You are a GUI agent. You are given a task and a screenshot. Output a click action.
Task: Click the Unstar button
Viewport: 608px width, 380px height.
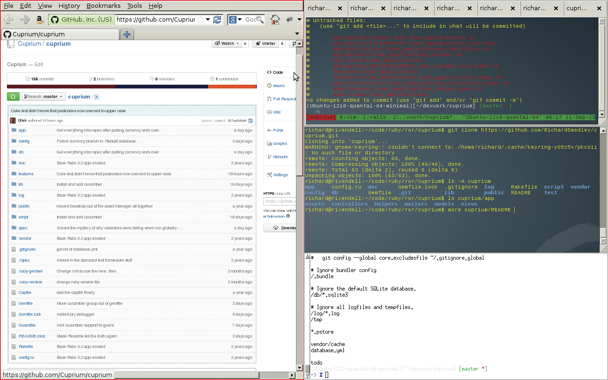[x=266, y=43]
